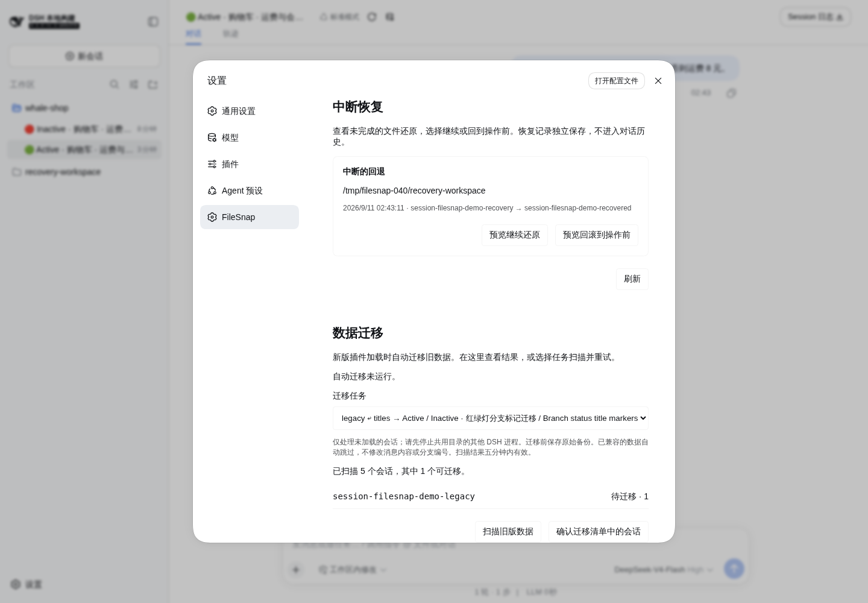Open the 工作区内修改 dropdown in the composer
This screenshot has width=868, height=603.
[353, 569]
